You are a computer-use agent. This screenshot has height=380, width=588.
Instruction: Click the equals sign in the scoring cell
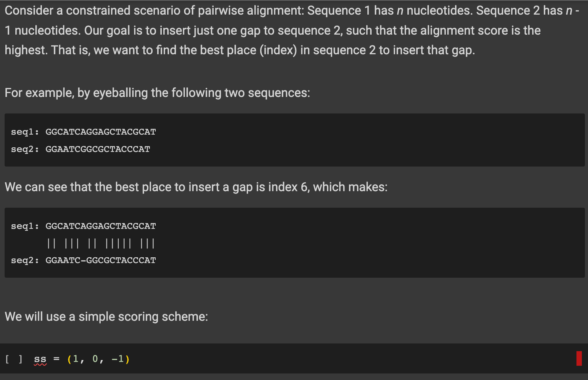tap(56, 358)
